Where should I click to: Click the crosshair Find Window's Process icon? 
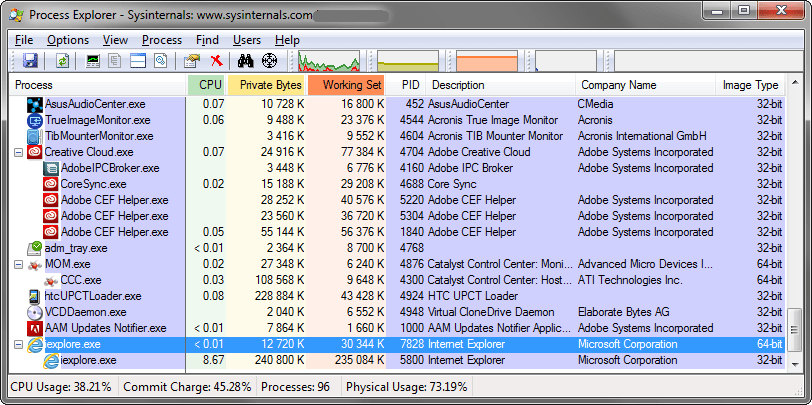pyautogui.click(x=269, y=61)
